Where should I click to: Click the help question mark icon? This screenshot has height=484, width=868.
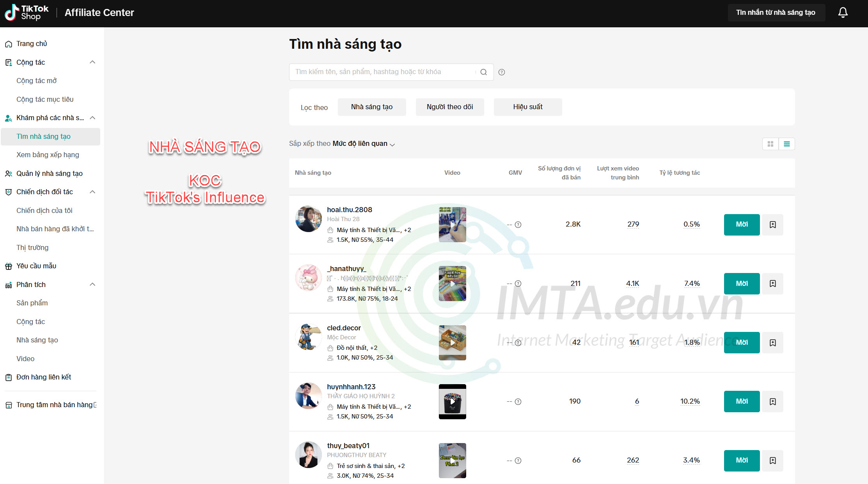[503, 71]
